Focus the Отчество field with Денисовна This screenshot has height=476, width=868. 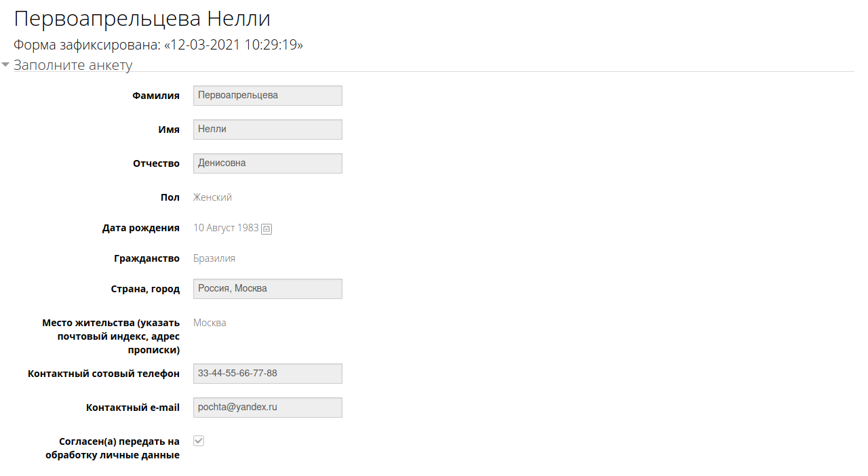point(268,163)
